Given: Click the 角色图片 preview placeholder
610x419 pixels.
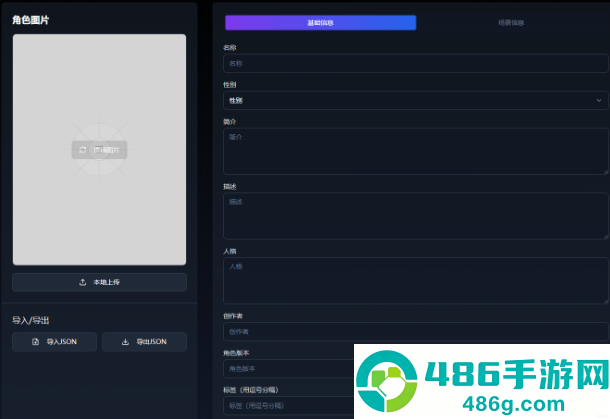Looking at the screenshot, I should pos(99,150).
